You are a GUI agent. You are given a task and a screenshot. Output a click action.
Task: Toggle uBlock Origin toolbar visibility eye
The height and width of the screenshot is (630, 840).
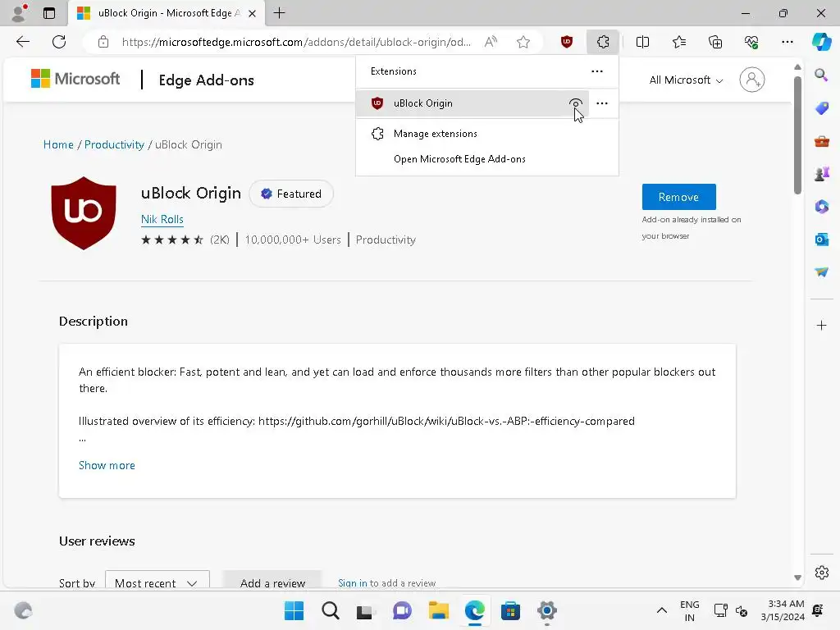click(575, 103)
